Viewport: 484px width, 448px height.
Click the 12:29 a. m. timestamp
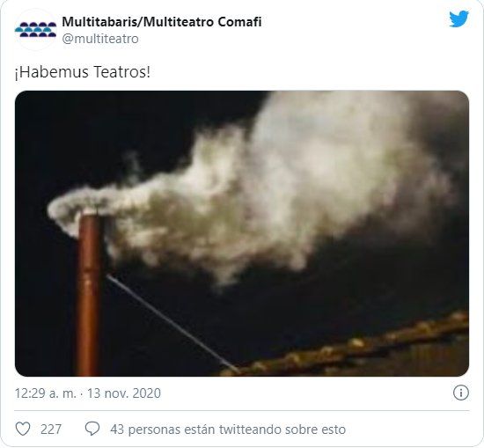coord(46,393)
